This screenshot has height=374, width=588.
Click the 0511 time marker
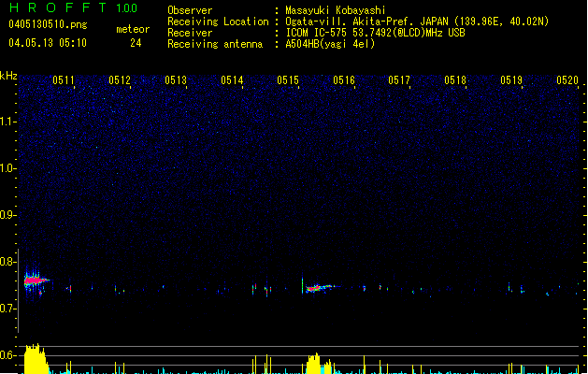64,80
